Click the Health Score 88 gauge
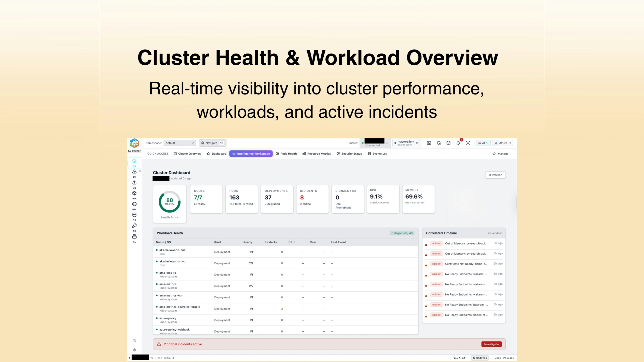644x362 pixels. click(x=170, y=202)
